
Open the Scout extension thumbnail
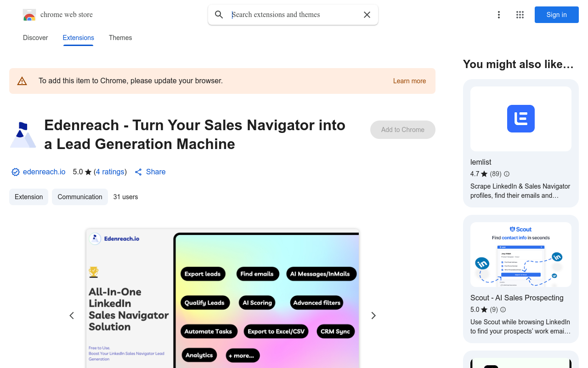[x=521, y=254]
